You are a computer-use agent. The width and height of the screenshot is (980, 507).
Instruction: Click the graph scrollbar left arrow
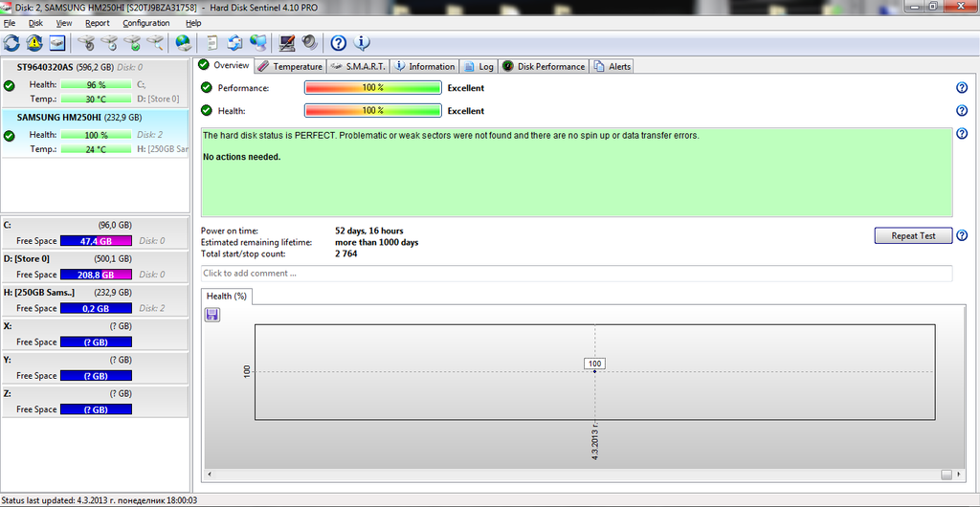point(210,474)
